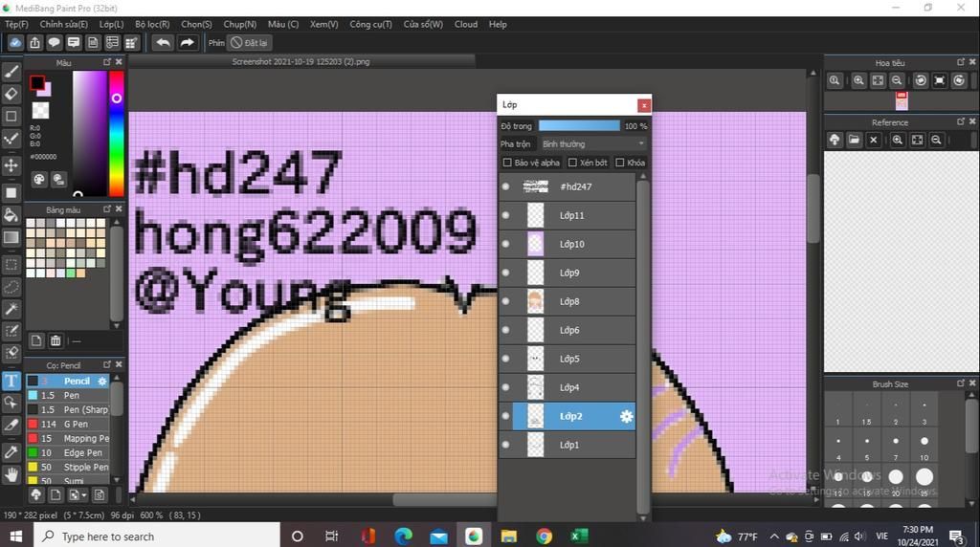Open Pencil brush settings gear
This screenshot has height=547, width=980.
click(102, 381)
